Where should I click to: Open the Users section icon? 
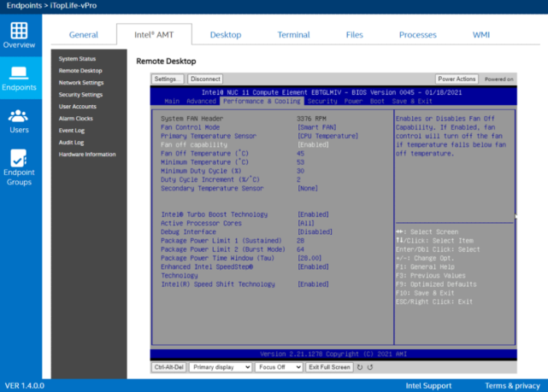(x=20, y=120)
